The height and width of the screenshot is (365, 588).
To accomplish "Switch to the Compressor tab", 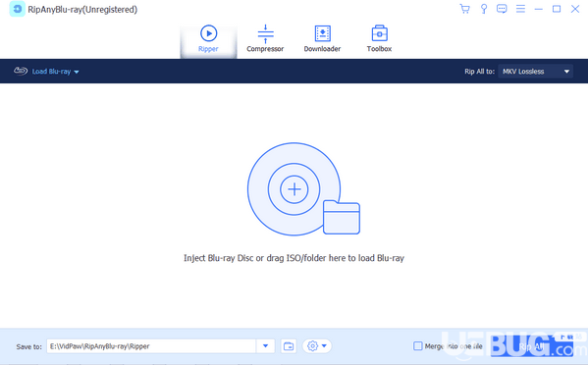I will coord(265,39).
